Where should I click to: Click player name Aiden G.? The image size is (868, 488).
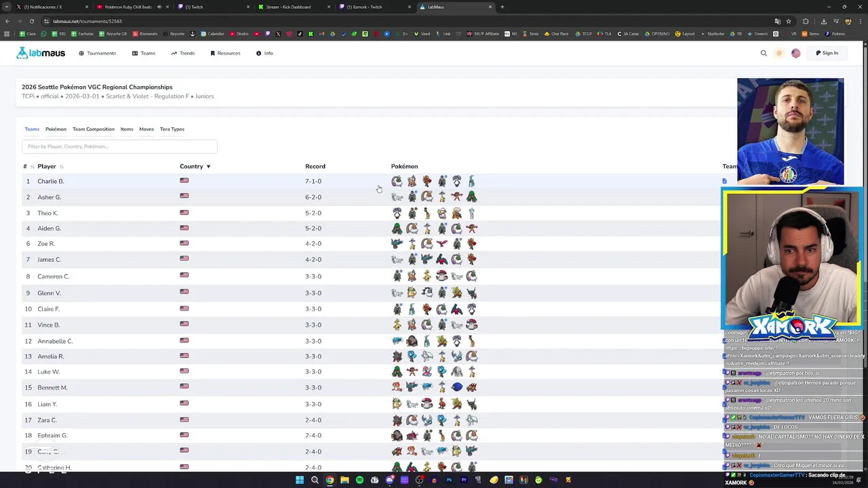point(49,228)
